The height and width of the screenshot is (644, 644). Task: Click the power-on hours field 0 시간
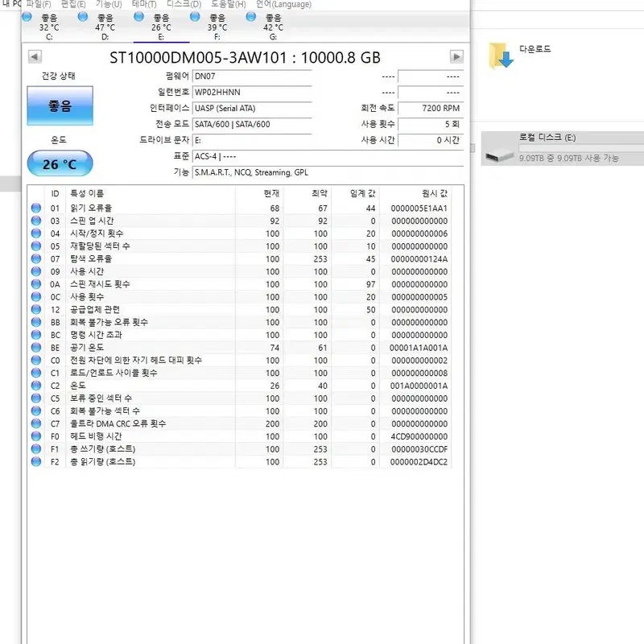[x=431, y=140]
